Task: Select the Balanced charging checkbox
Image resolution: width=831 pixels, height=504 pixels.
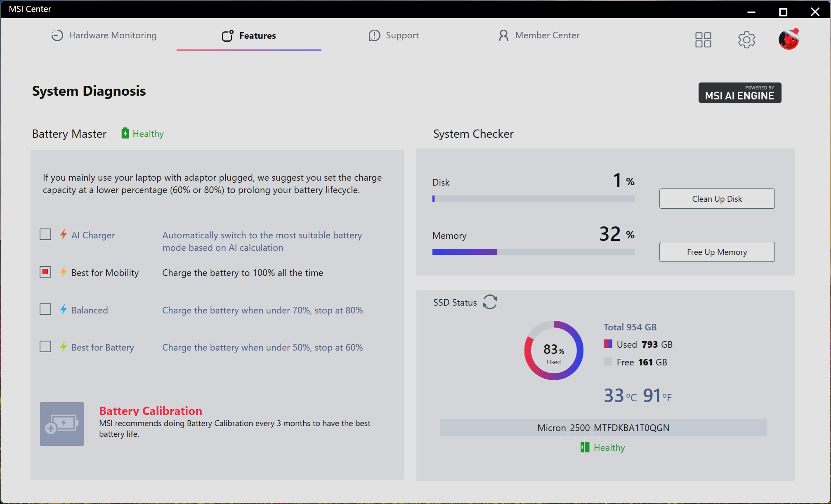Action: pos(45,309)
